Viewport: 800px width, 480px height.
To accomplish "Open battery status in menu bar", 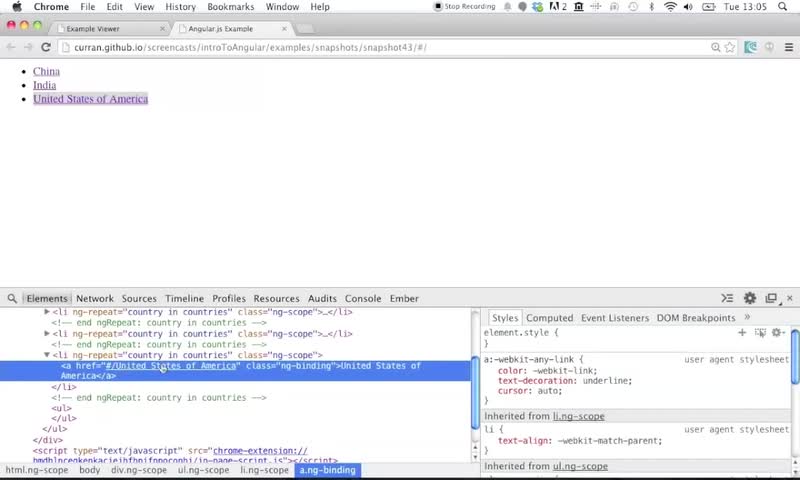I will click(709, 7).
